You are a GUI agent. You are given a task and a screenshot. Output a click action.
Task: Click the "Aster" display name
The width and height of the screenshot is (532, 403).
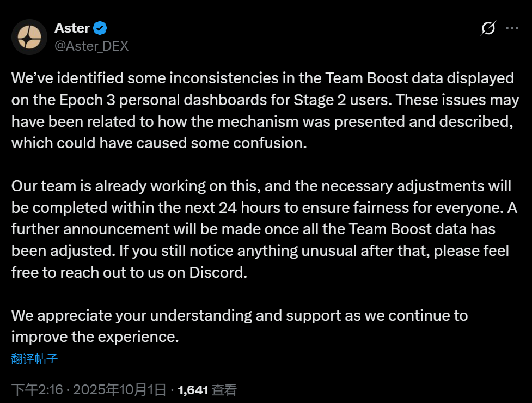click(72, 28)
